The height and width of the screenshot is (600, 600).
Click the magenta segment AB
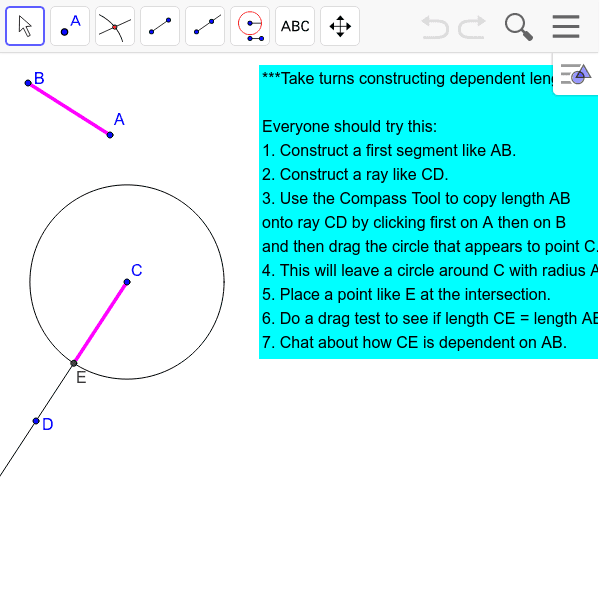point(69,109)
